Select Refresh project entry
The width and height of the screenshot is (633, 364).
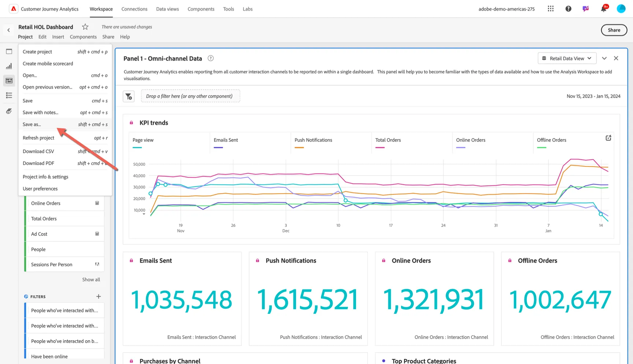coord(65,138)
